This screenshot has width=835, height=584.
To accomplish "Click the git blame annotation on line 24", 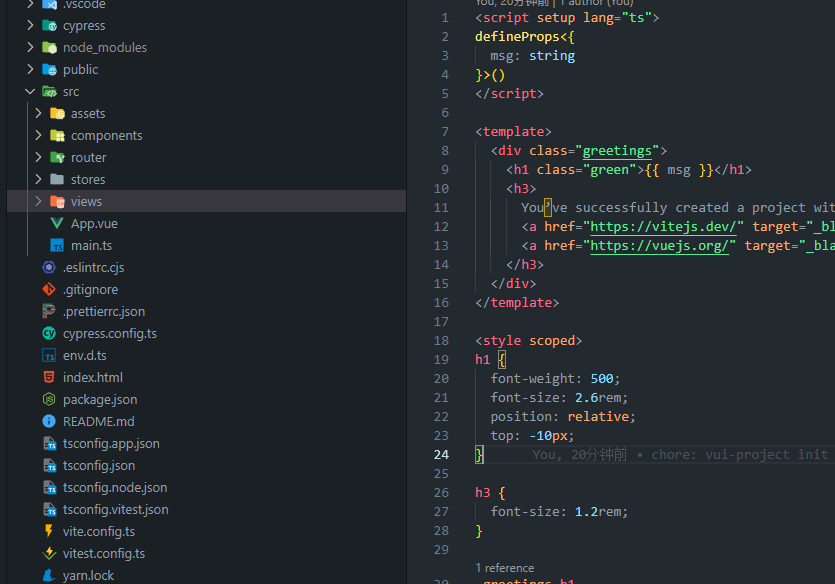I will (680, 455).
